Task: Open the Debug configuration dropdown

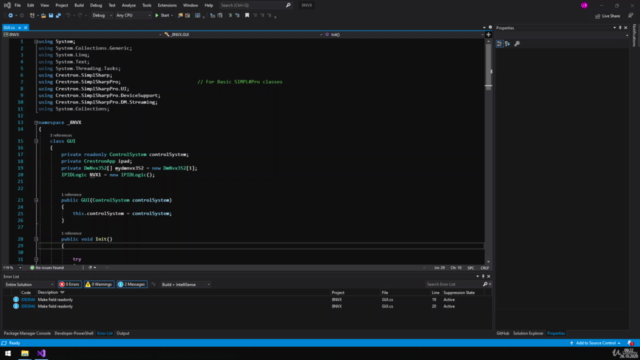Action: coord(102,16)
